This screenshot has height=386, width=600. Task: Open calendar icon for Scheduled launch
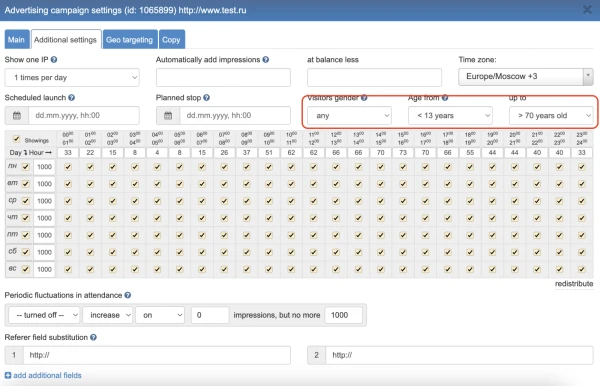tap(17, 116)
